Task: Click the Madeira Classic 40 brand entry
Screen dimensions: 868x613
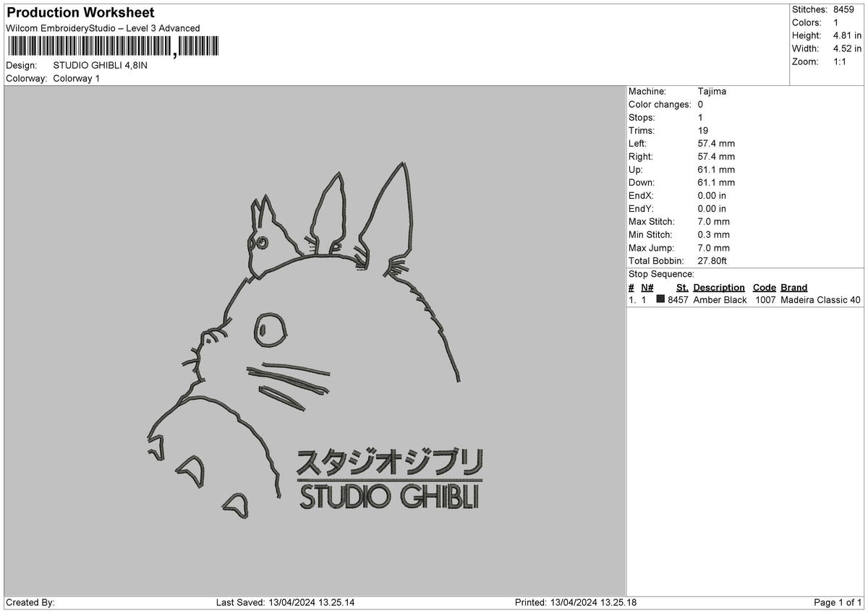Action: click(821, 300)
